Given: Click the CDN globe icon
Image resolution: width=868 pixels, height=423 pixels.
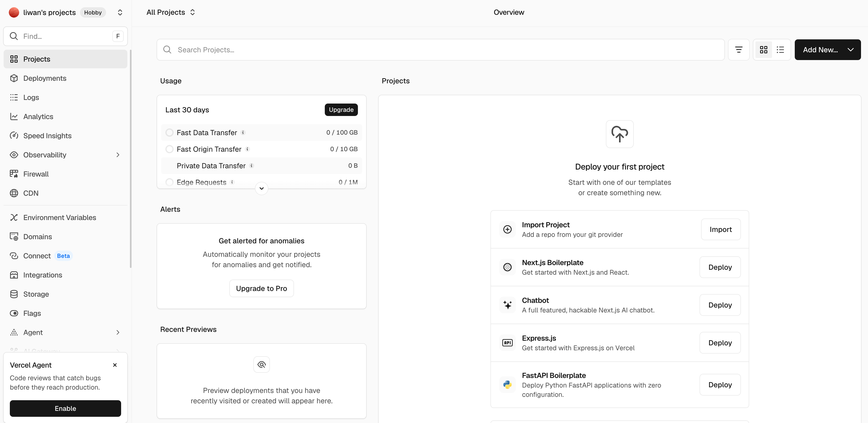Looking at the screenshot, I should 14,193.
